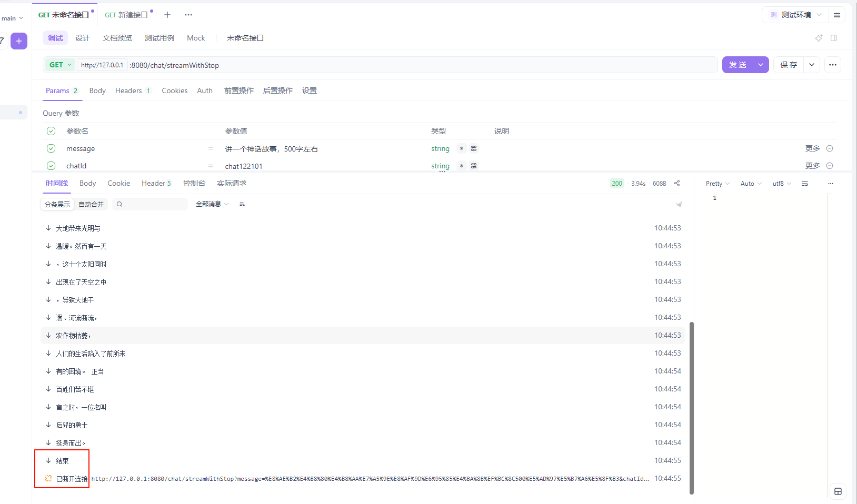Click the 发送 send button

(738, 65)
